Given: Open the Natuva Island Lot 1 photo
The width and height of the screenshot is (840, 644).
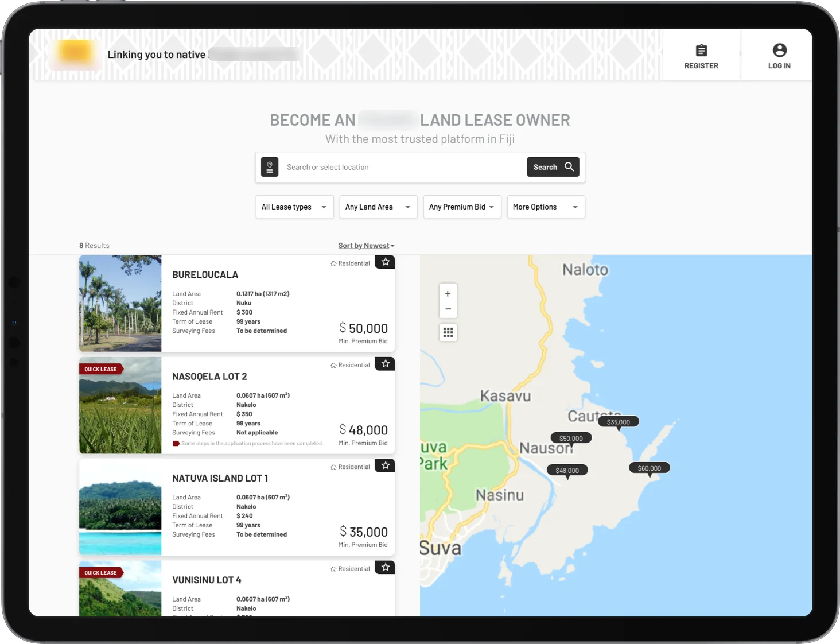Looking at the screenshot, I should 120,507.
